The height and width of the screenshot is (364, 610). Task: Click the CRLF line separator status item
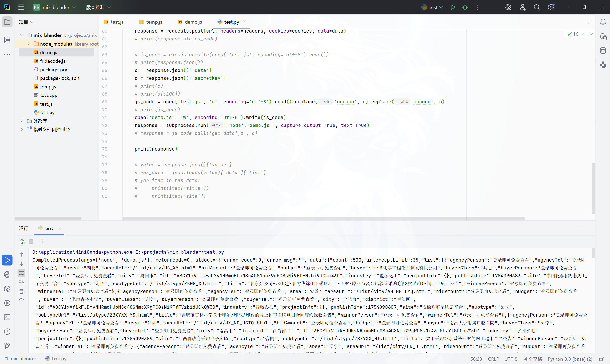pyautogui.click(x=493, y=359)
